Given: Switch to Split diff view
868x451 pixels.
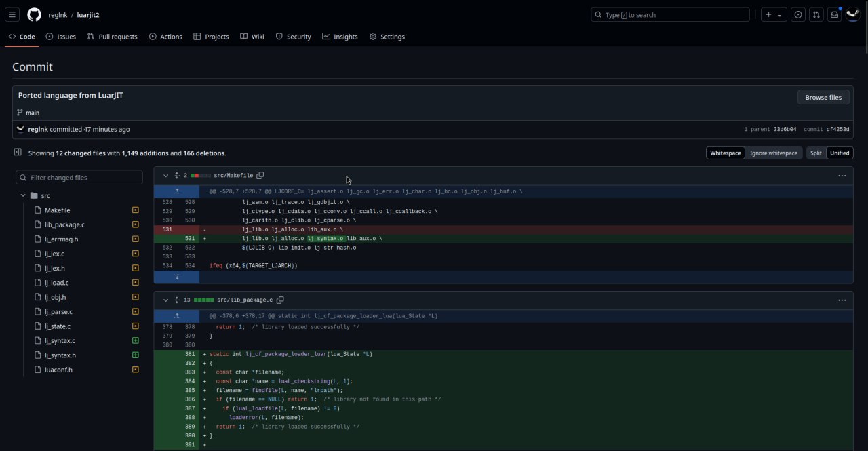Looking at the screenshot, I should pos(816,153).
